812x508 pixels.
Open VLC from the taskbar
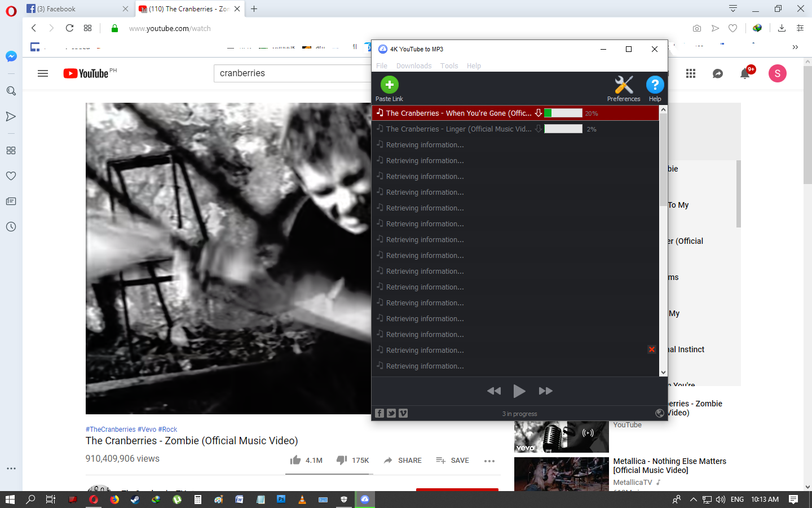302,499
